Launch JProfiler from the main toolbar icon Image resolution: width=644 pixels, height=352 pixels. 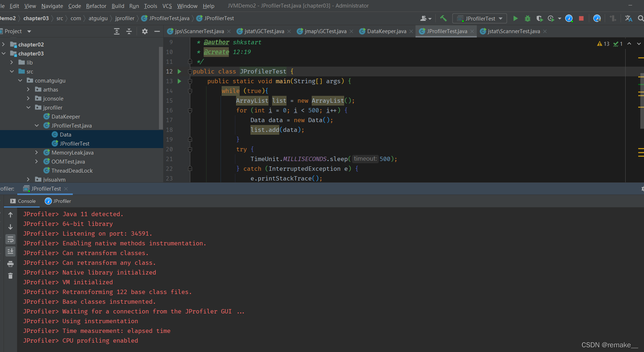click(569, 18)
